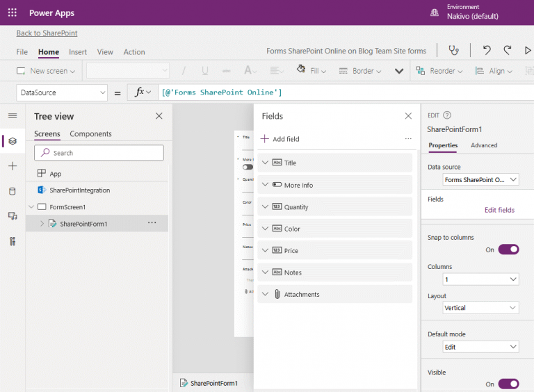Open the App checker stethoscope icon
Image resolution: width=534 pixels, height=392 pixels.
[453, 51]
